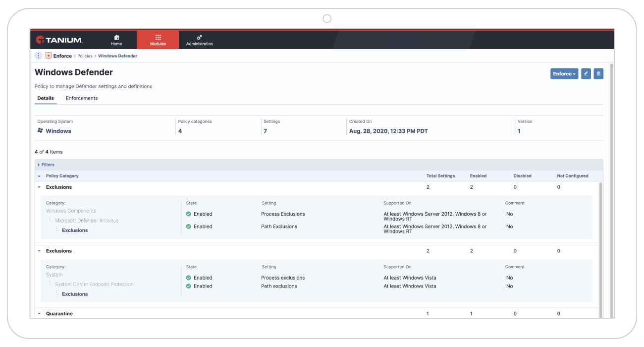Open the Home menu

116,40
